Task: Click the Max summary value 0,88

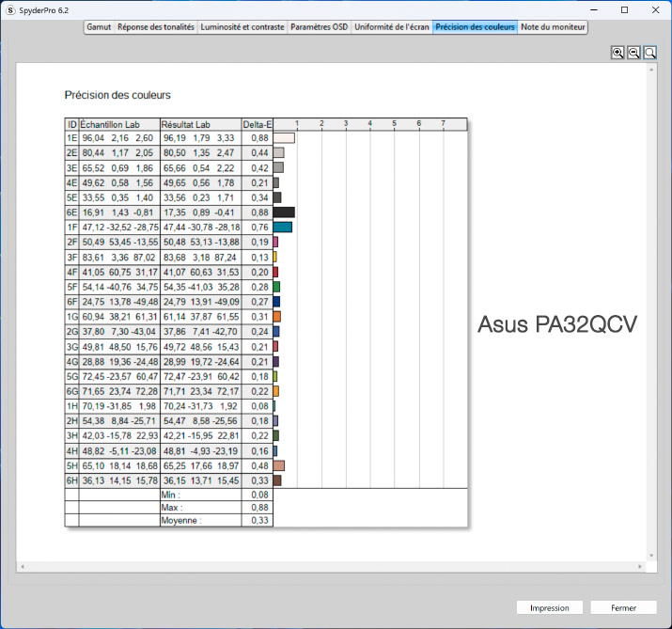Action: (258, 508)
